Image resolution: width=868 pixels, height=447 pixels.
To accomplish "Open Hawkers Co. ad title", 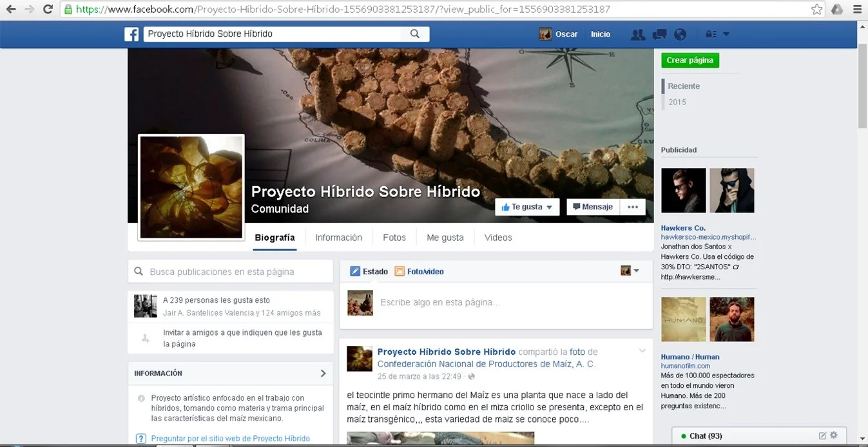I will (683, 228).
